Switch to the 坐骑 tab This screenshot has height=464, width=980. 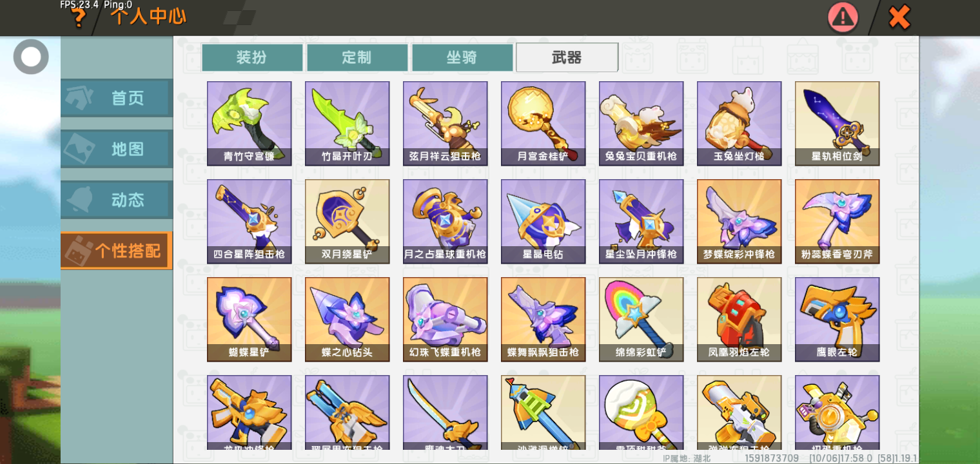(462, 57)
